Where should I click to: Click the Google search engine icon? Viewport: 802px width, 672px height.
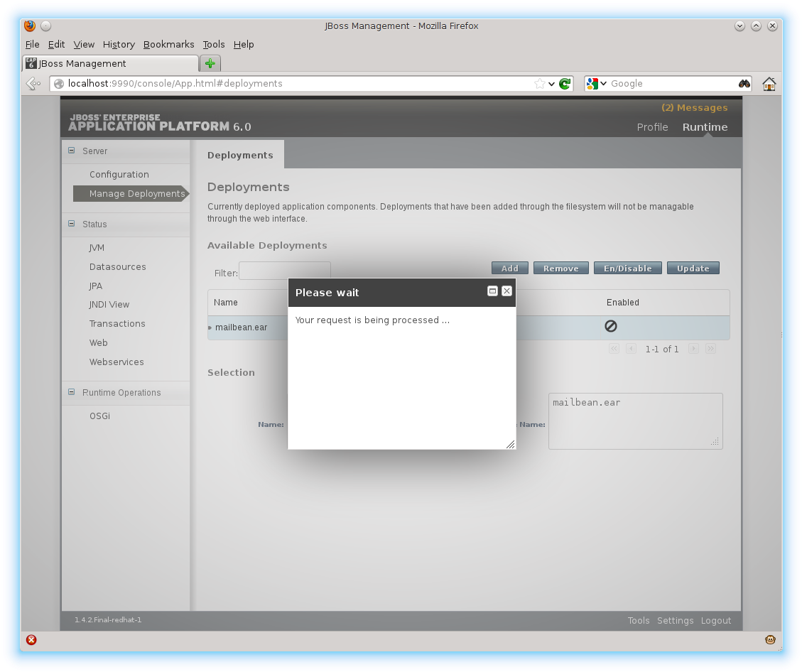tap(592, 83)
